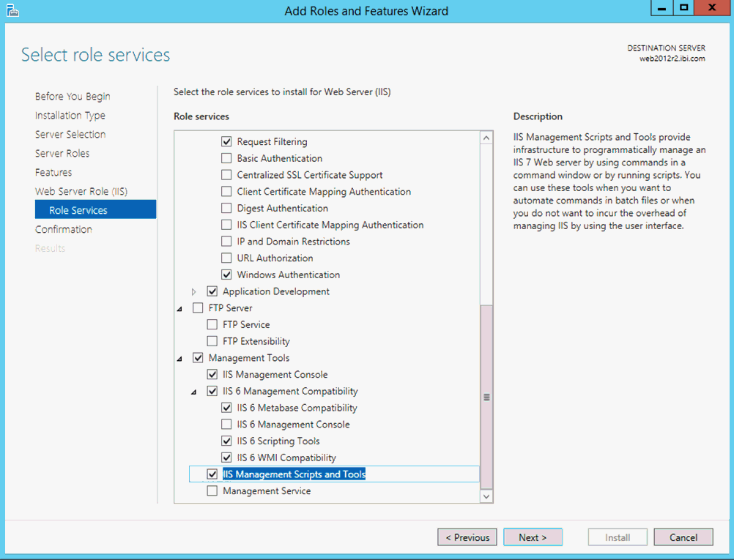The image size is (734, 560).
Task: Enable Digest Authentication checkbox
Action: click(x=226, y=208)
